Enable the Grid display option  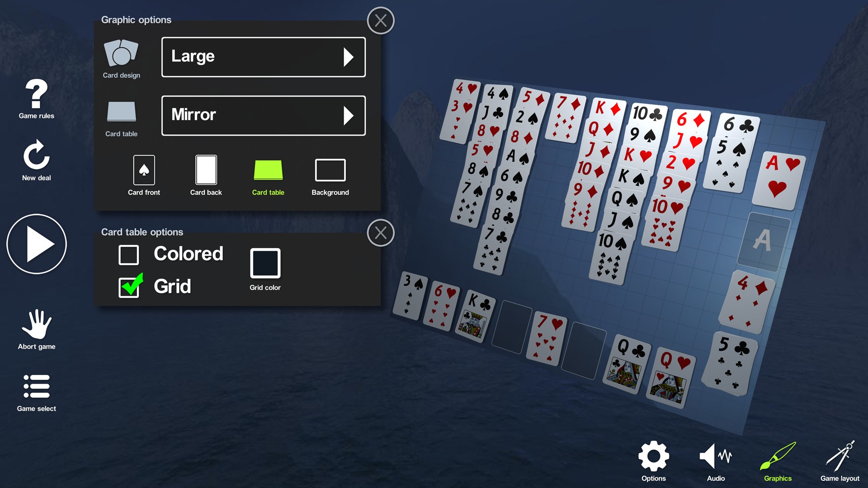[x=129, y=286]
